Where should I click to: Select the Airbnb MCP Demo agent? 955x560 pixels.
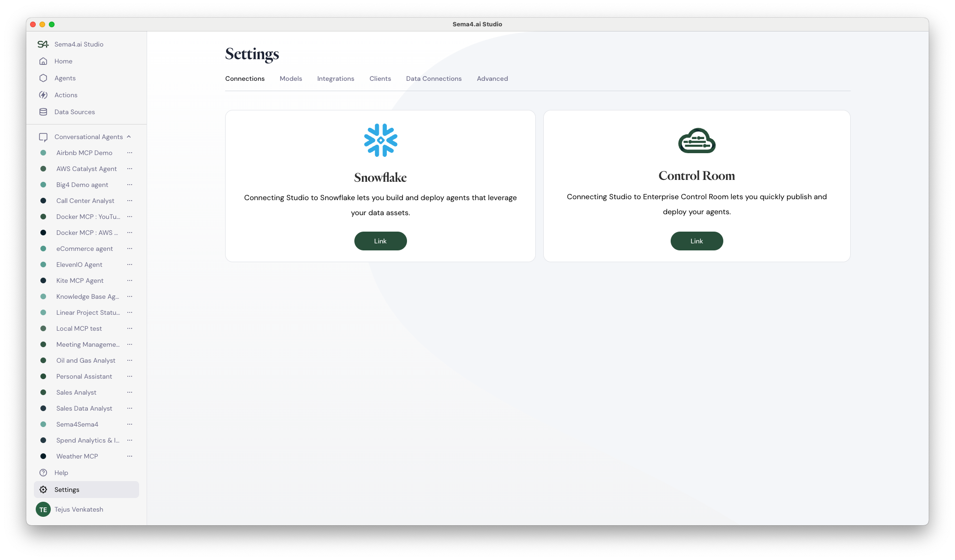click(x=84, y=153)
